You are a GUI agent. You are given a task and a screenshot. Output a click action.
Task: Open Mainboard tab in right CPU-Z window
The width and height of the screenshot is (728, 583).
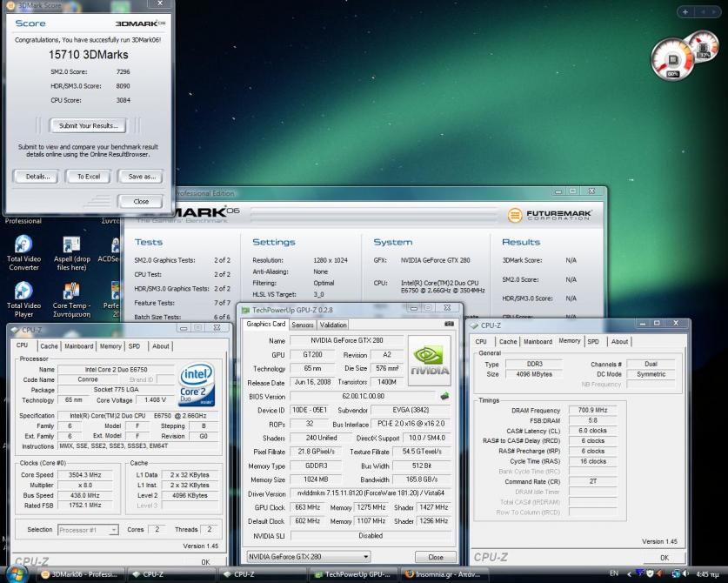[538, 341]
